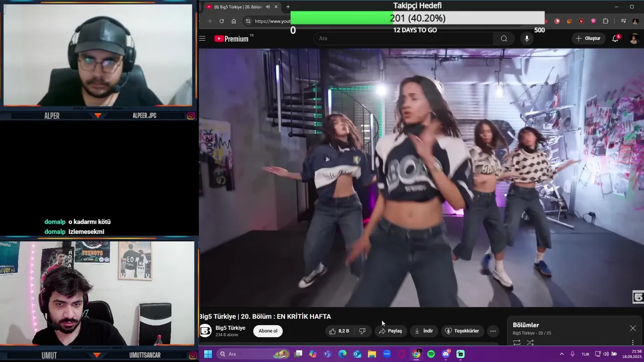Dislike the video with thumbs down

pyautogui.click(x=362, y=331)
